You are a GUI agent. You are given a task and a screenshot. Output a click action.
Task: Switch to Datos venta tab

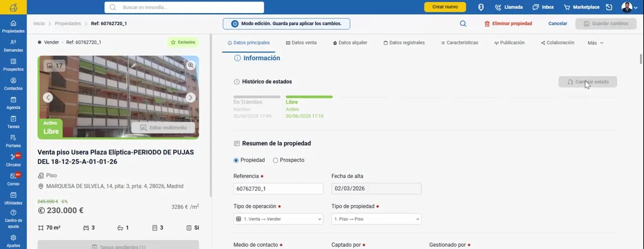tap(301, 43)
